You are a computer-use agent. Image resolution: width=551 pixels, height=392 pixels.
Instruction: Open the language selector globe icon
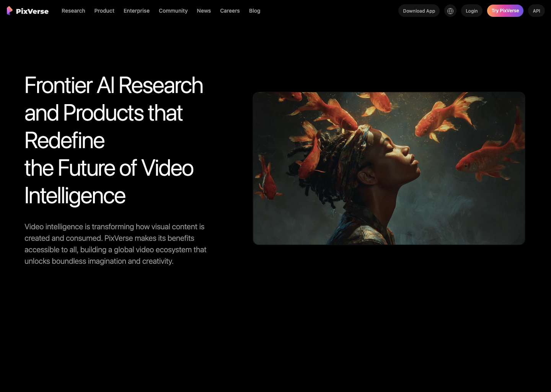click(450, 11)
